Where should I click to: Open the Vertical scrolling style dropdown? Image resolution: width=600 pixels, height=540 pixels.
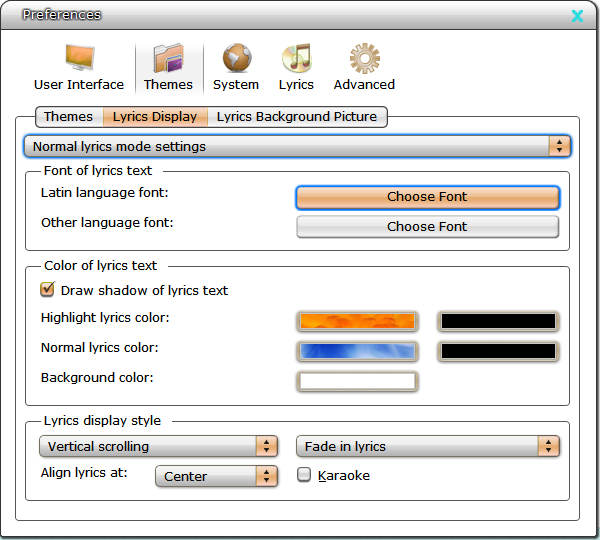[x=158, y=446]
